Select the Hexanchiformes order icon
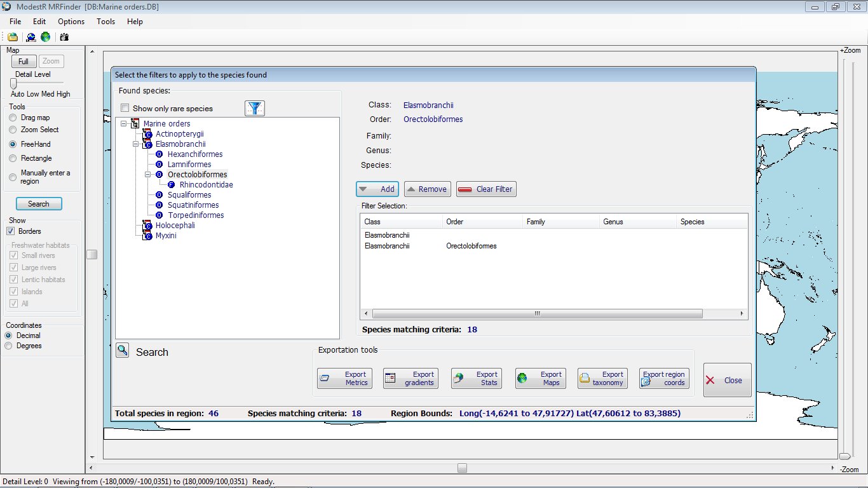The width and height of the screenshot is (868, 488). click(159, 154)
